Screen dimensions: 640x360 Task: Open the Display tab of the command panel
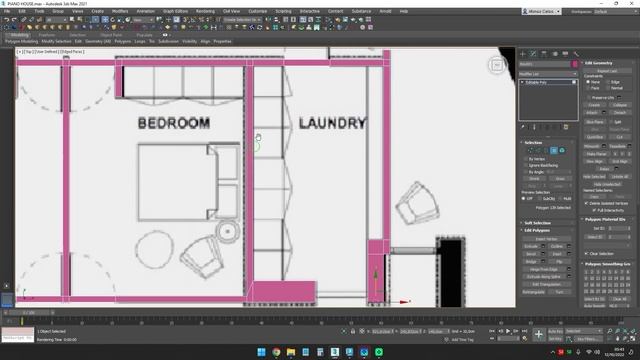(565, 54)
